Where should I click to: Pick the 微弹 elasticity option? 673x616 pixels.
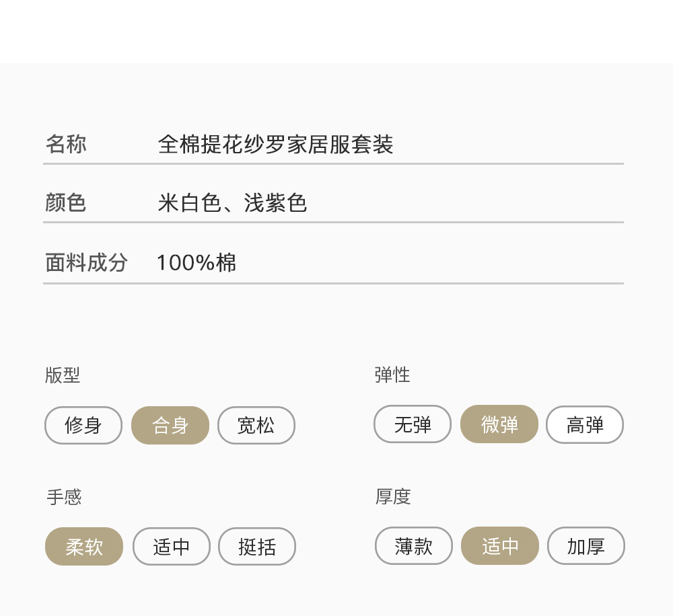[499, 425]
